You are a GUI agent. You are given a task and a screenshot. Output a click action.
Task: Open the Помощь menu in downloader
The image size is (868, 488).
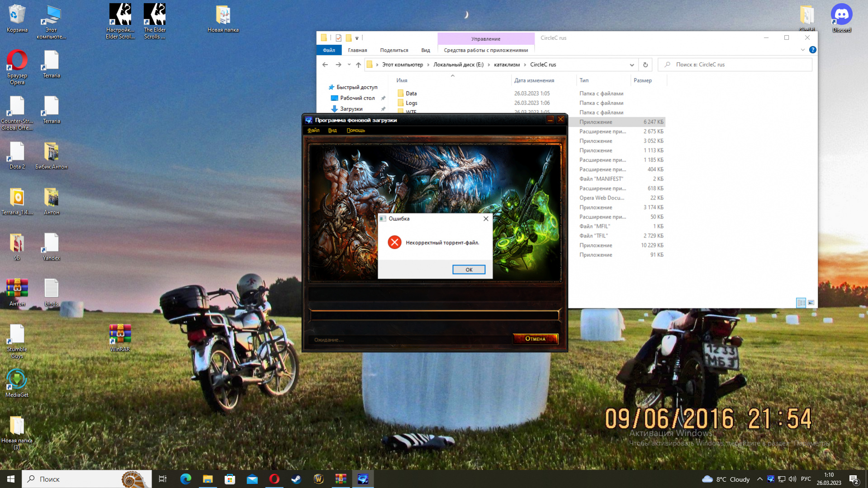click(356, 130)
